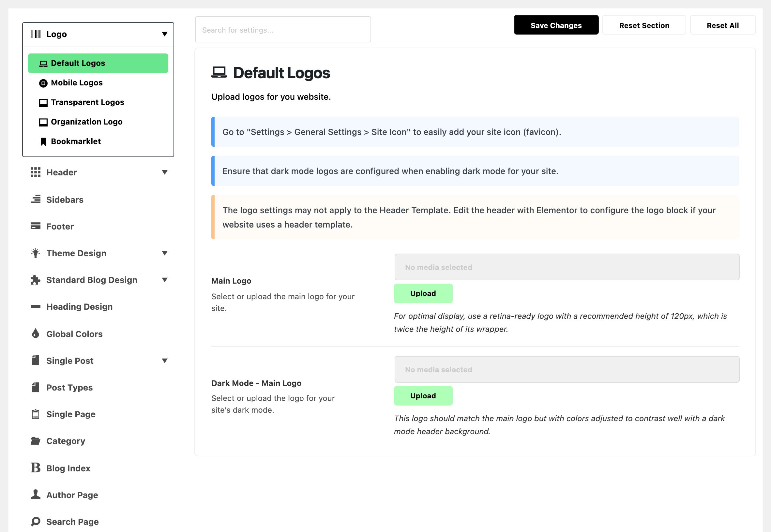Click the barcode icon beside Logo

[x=35, y=34]
